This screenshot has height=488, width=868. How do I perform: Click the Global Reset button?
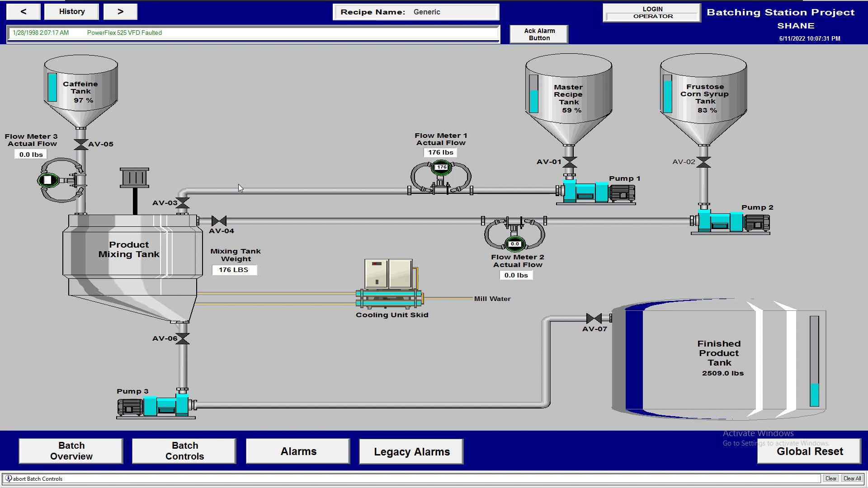809,451
